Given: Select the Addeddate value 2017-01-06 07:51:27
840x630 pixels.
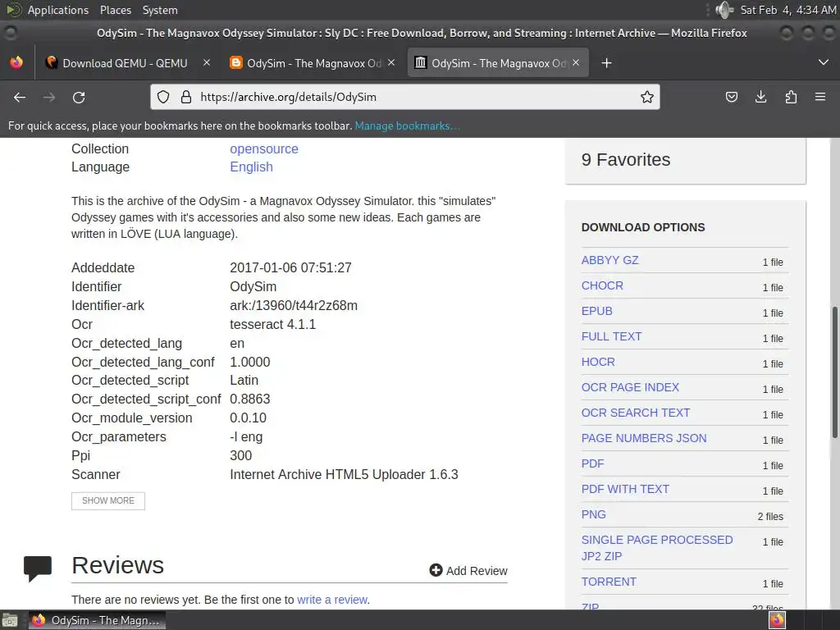Looking at the screenshot, I should click(290, 268).
